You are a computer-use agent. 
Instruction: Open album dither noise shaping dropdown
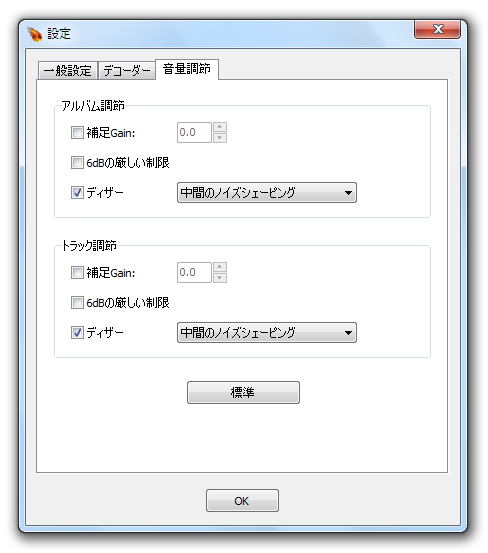(267, 193)
